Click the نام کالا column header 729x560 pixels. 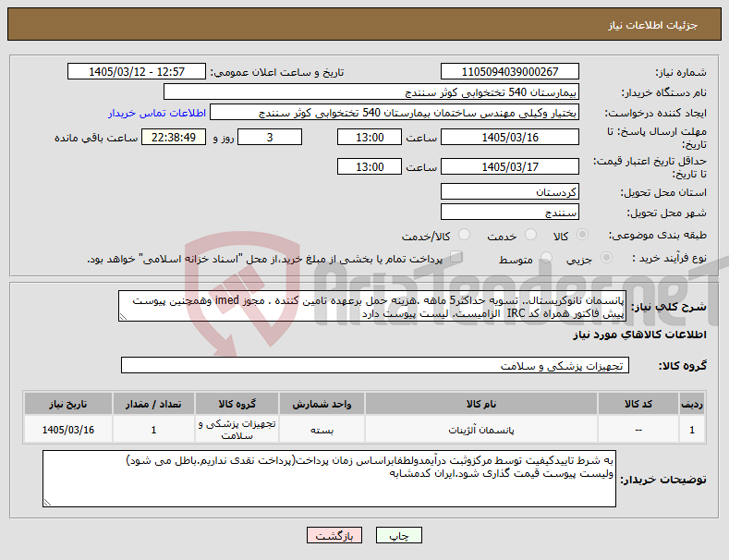click(481, 404)
